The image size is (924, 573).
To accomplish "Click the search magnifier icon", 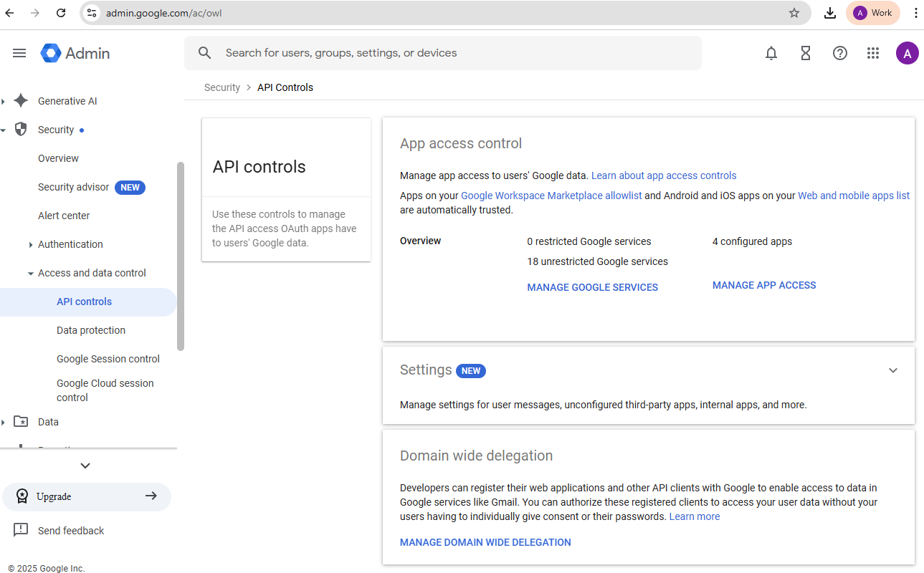I will coord(205,53).
